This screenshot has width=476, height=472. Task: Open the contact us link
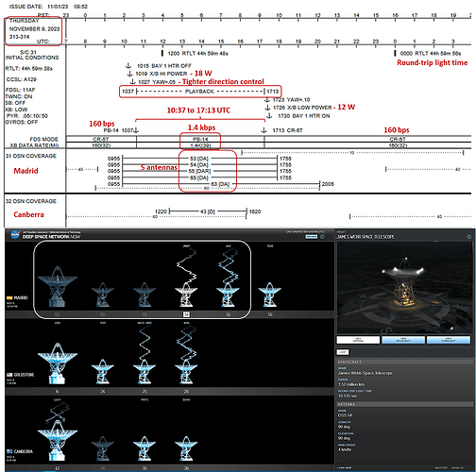coord(457,468)
